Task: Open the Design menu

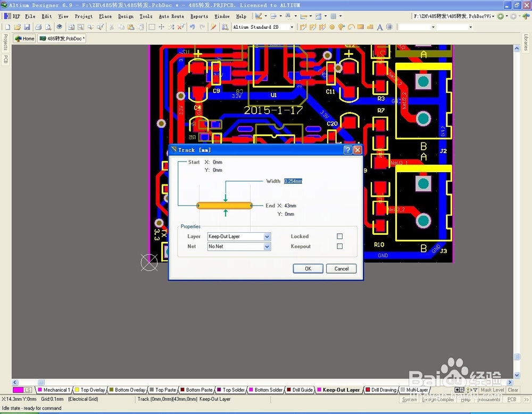Action: [x=126, y=16]
